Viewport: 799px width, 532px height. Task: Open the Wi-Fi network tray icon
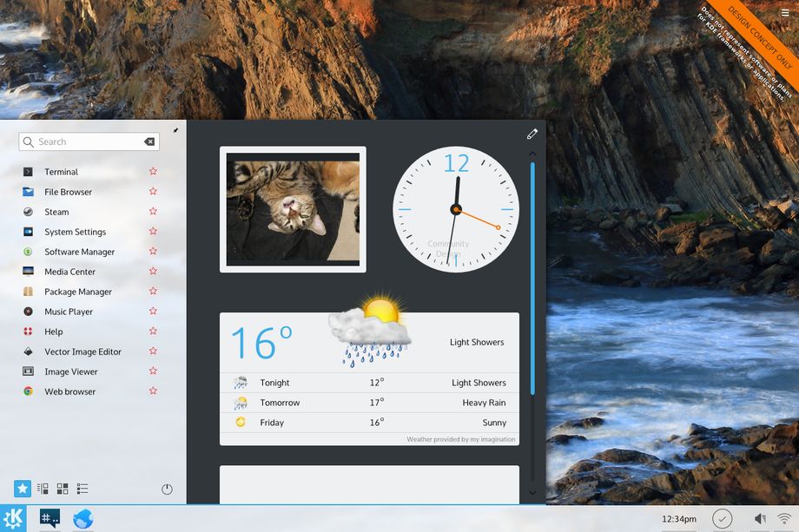pos(785,519)
